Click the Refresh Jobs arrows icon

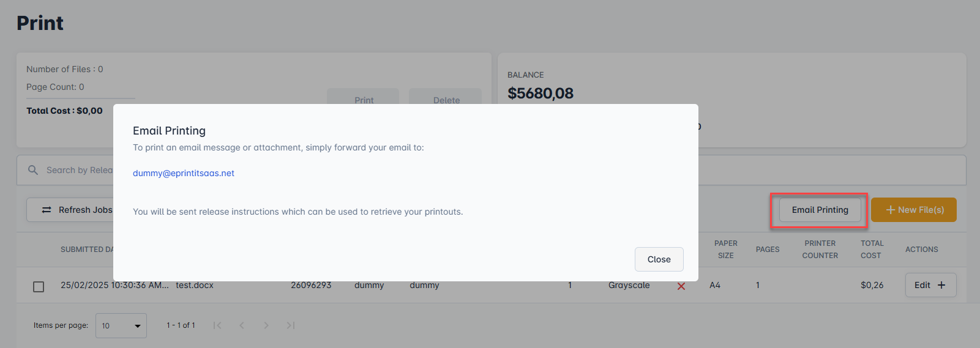tap(47, 210)
